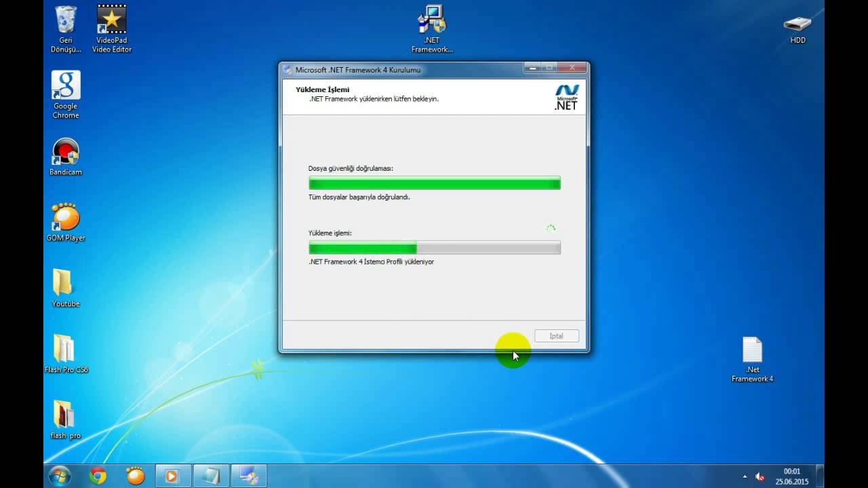Open GOM Player from the taskbar

point(136,476)
